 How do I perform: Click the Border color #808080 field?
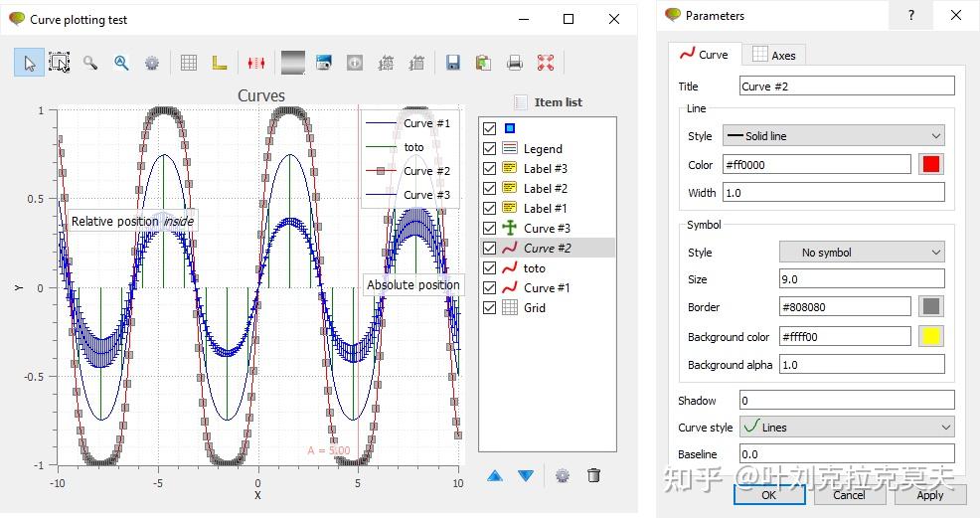click(845, 307)
